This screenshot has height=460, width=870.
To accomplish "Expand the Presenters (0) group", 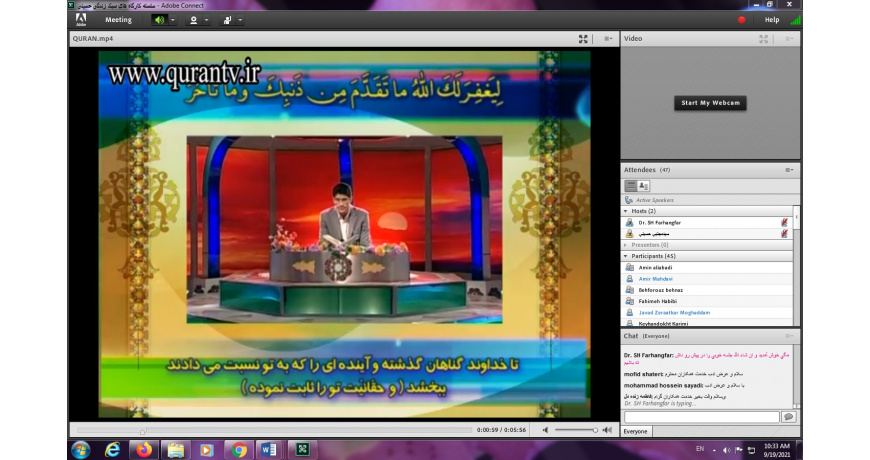I will [x=626, y=245].
